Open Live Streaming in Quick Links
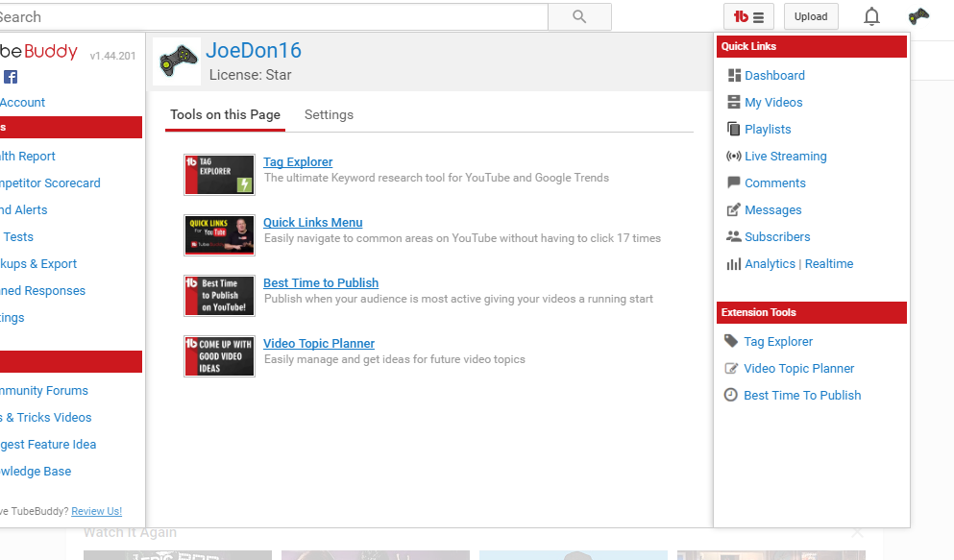 point(786,157)
